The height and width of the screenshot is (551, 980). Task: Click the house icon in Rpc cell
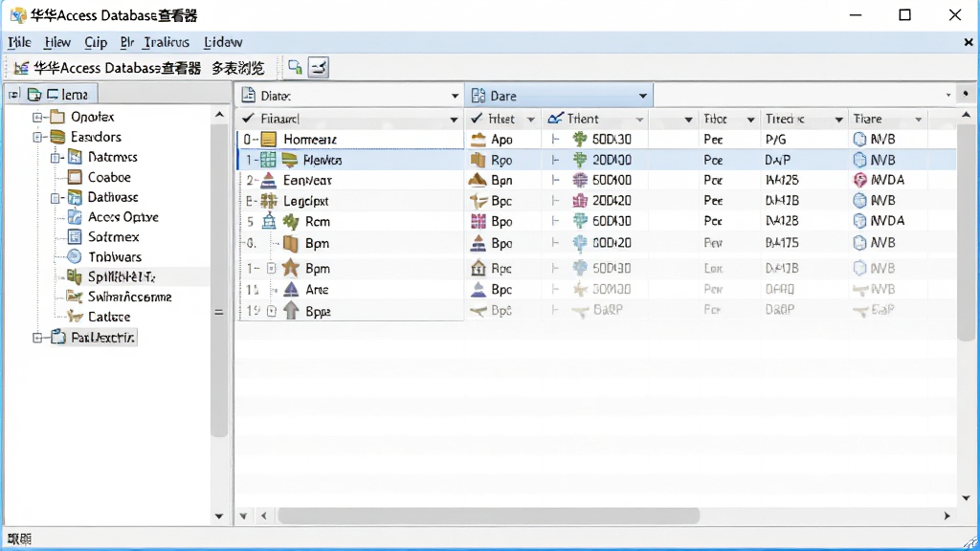[x=479, y=268]
